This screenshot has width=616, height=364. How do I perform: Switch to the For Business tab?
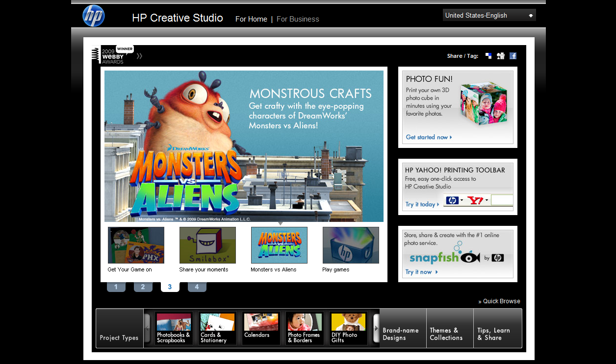(x=298, y=19)
